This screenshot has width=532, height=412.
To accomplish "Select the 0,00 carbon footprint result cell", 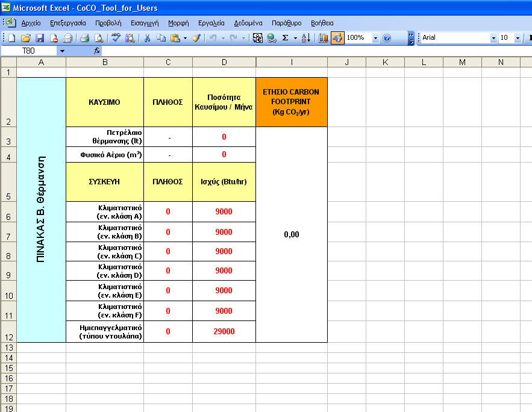I will pyautogui.click(x=292, y=234).
